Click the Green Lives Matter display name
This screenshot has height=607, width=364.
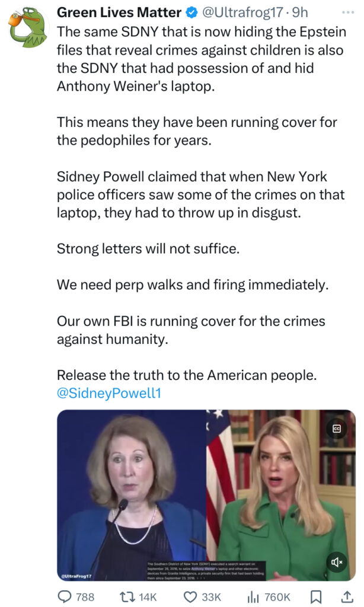pos(119,12)
